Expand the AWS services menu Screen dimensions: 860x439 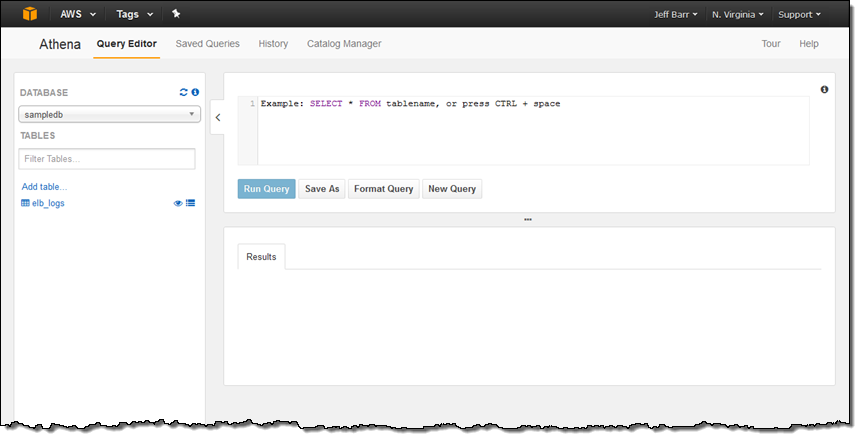[78, 14]
